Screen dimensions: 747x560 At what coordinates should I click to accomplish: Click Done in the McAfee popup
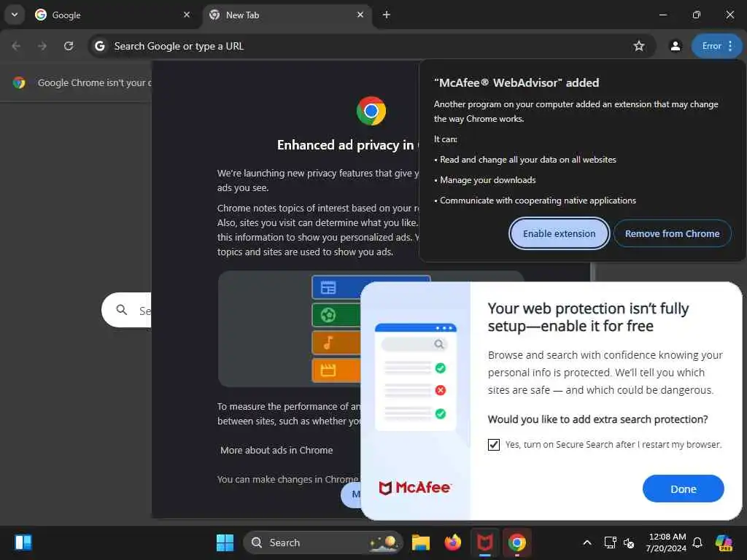(683, 489)
